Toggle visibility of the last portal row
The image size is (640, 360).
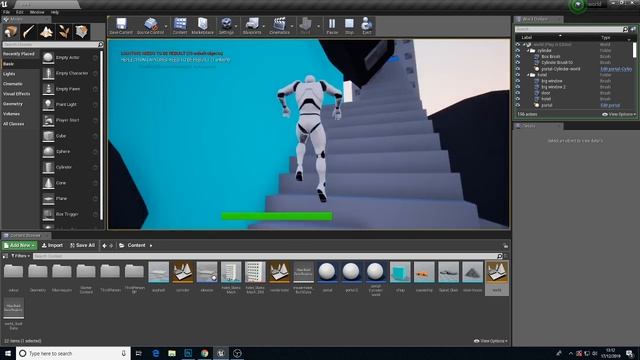point(518,105)
